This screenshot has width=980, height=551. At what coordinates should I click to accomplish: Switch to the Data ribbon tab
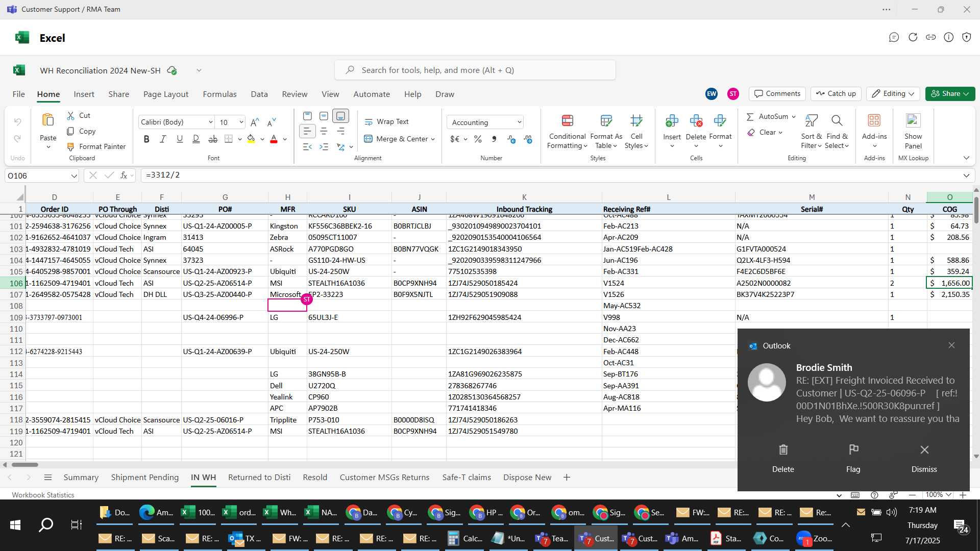(x=259, y=94)
